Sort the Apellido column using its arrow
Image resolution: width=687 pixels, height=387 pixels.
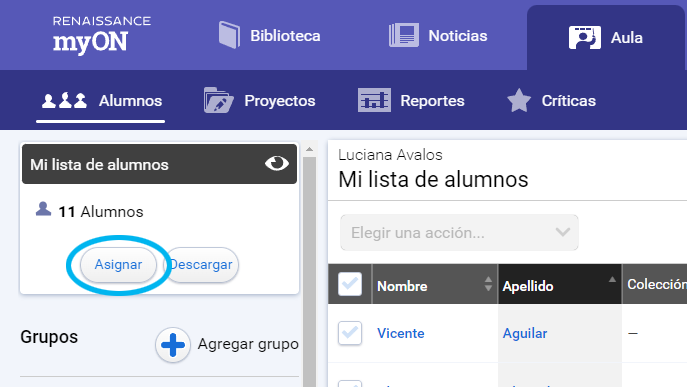[612, 280]
